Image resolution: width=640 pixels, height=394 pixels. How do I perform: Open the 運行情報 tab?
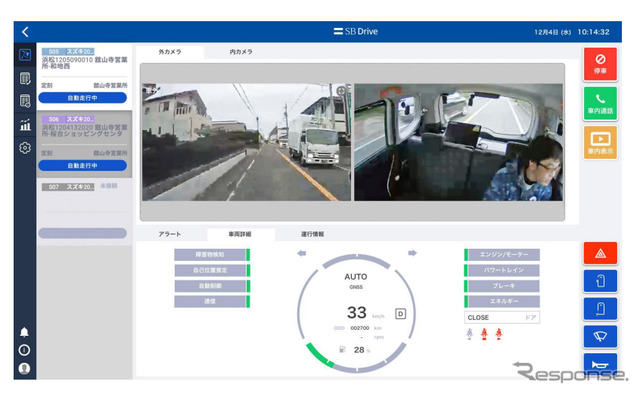coord(313,234)
